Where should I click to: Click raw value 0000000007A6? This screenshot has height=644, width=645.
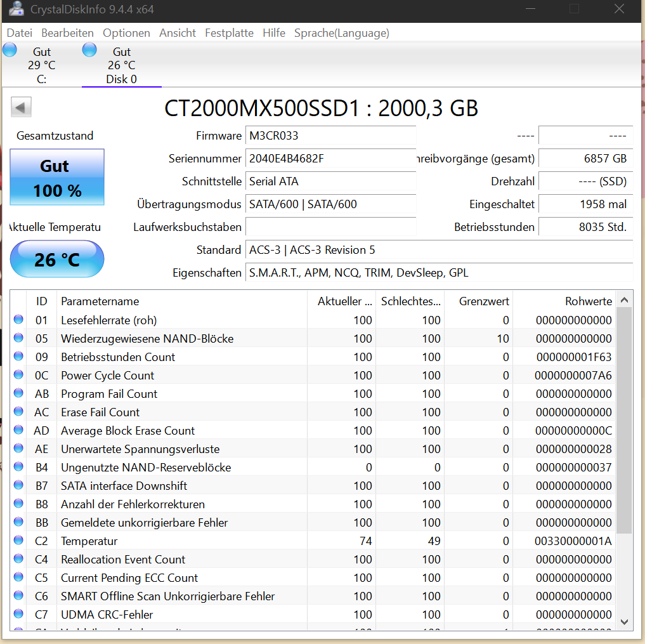pyautogui.click(x=573, y=375)
